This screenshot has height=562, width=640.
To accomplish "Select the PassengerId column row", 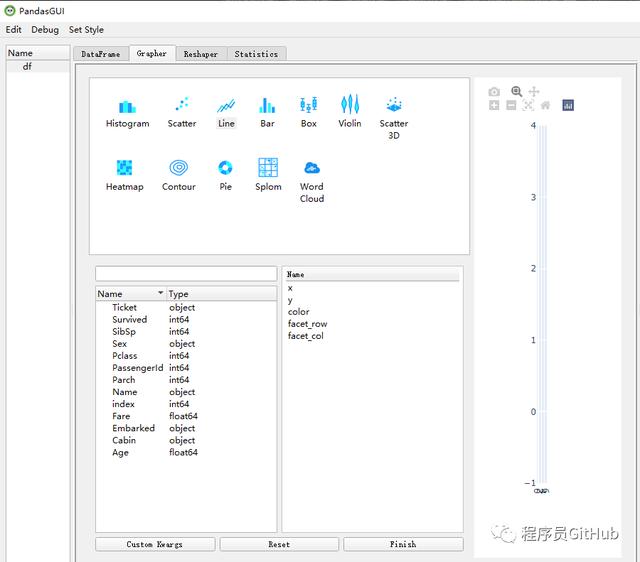I will (x=186, y=368).
